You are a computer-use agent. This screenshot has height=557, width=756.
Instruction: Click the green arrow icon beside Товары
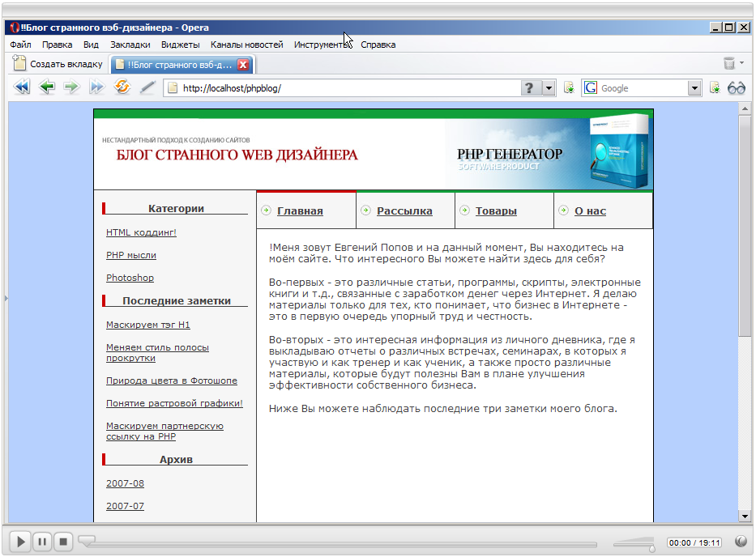464,210
